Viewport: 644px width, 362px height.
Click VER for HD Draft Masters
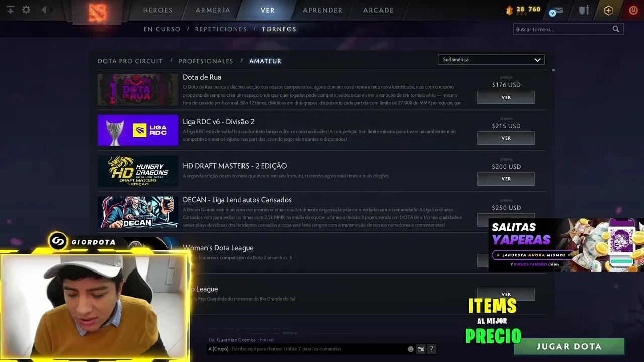[506, 179]
